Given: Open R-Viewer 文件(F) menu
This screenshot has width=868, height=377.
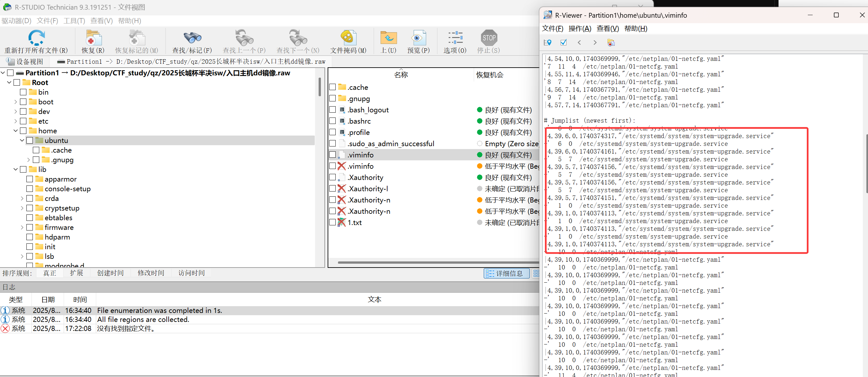Looking at the screenshot, I should [552, 29].
